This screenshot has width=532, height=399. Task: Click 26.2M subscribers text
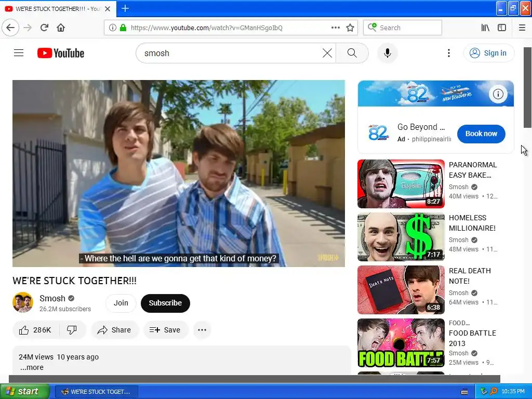coord(65,309)
